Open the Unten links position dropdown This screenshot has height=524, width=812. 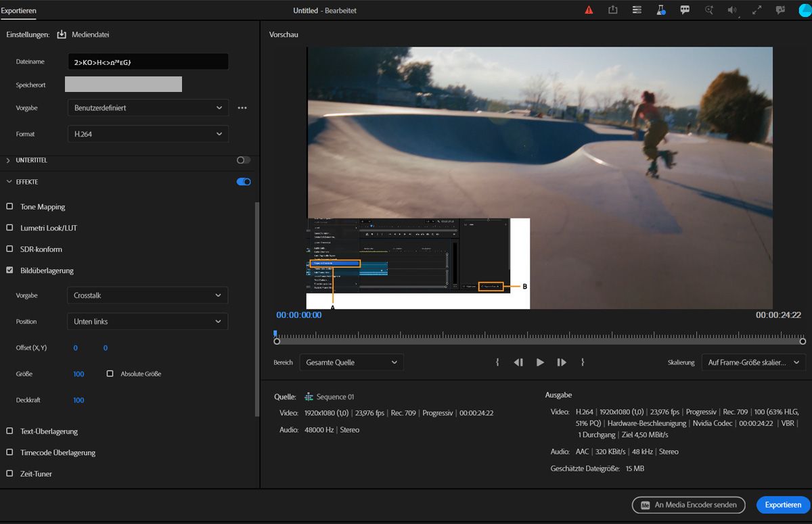click(x=148, y=321)
